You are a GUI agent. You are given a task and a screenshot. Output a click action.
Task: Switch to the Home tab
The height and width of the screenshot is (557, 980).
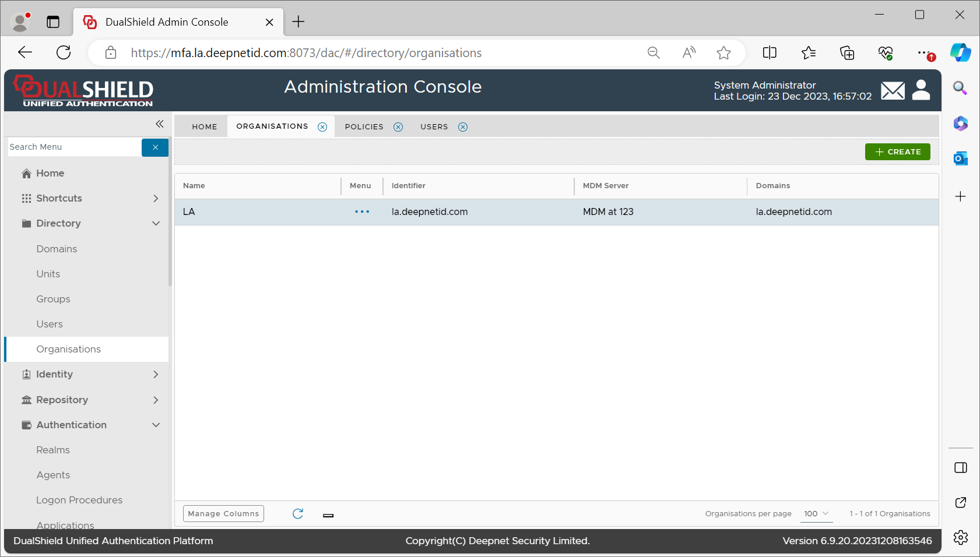[204, 127]
